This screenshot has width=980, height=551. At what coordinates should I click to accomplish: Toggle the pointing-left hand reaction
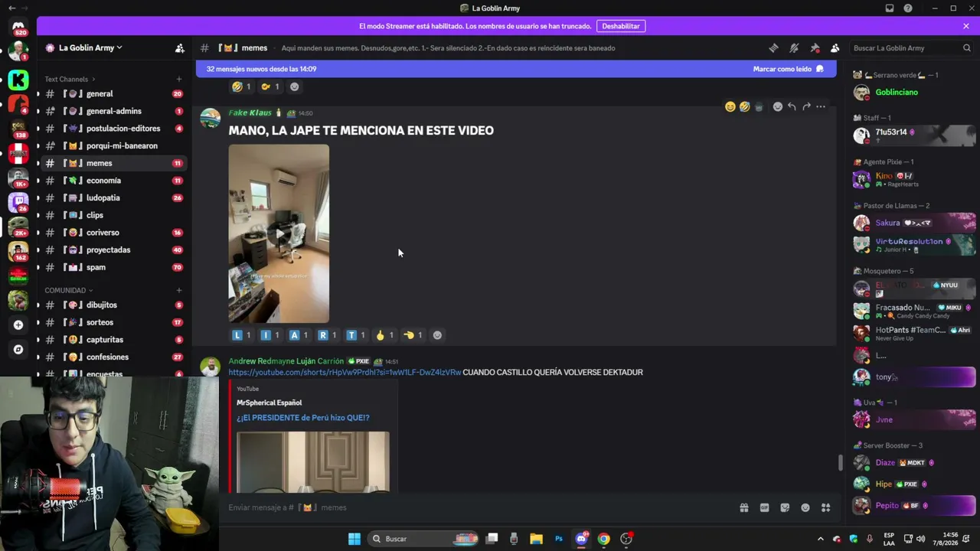pos(413,335)
